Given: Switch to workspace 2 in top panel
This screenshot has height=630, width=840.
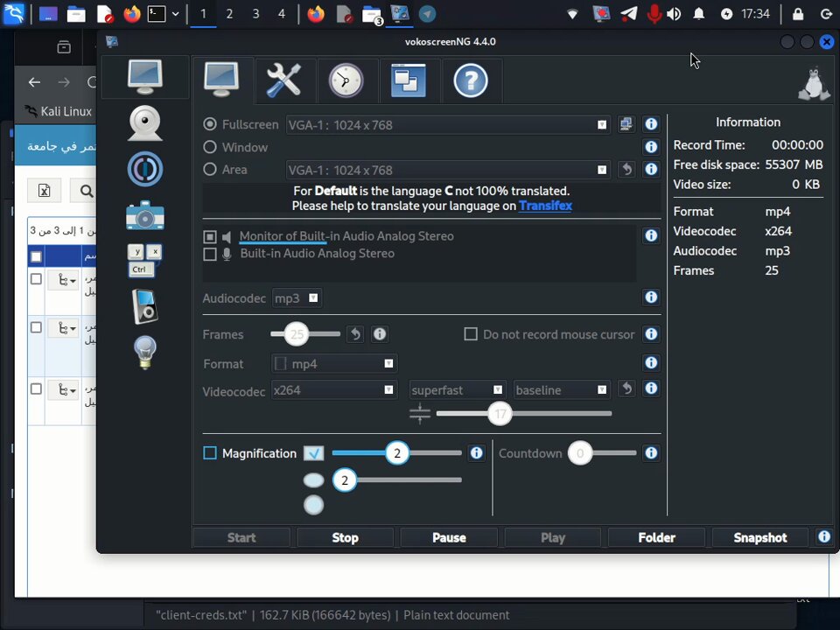Looking at the screenshot, I should [229, 14].
